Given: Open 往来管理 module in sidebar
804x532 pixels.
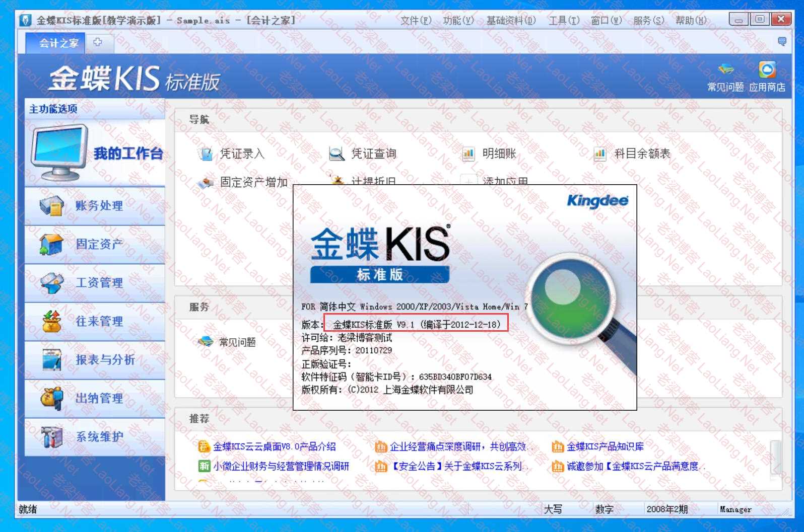Looking at the screenshot, I should [99, 322].
